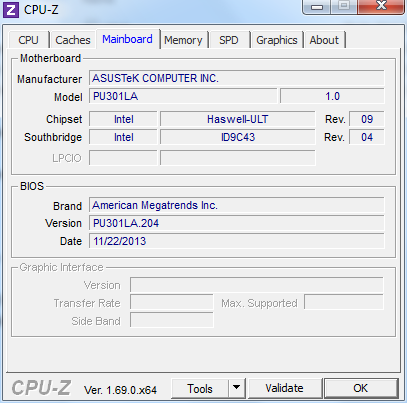The width and height of the screenshot is (407, 403).
Task: Click the Transfer Rate label
Action: click(87, 303)
